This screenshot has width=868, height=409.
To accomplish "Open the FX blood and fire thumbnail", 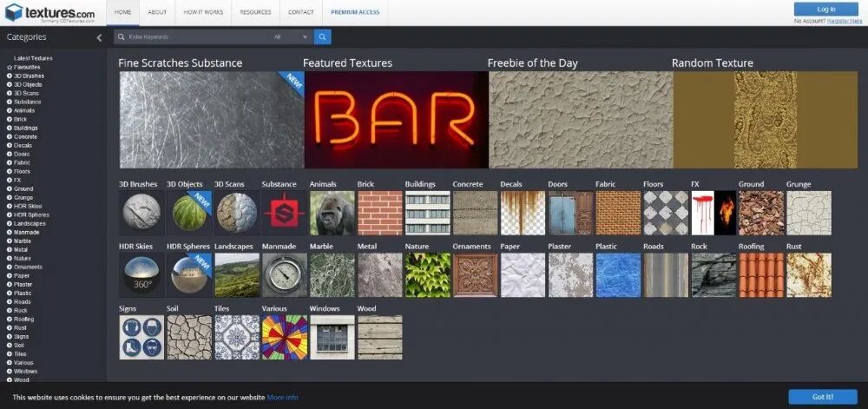I will tap(713, 213).
